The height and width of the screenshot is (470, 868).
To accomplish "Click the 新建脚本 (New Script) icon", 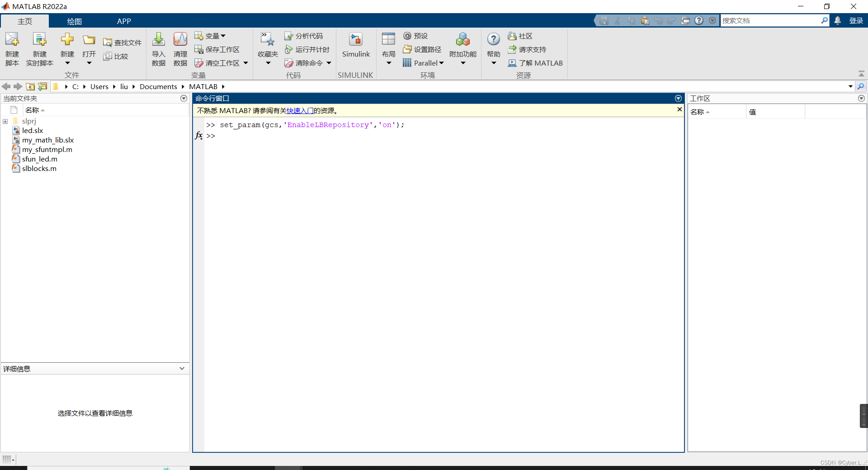I will click(x=12, y=40).
